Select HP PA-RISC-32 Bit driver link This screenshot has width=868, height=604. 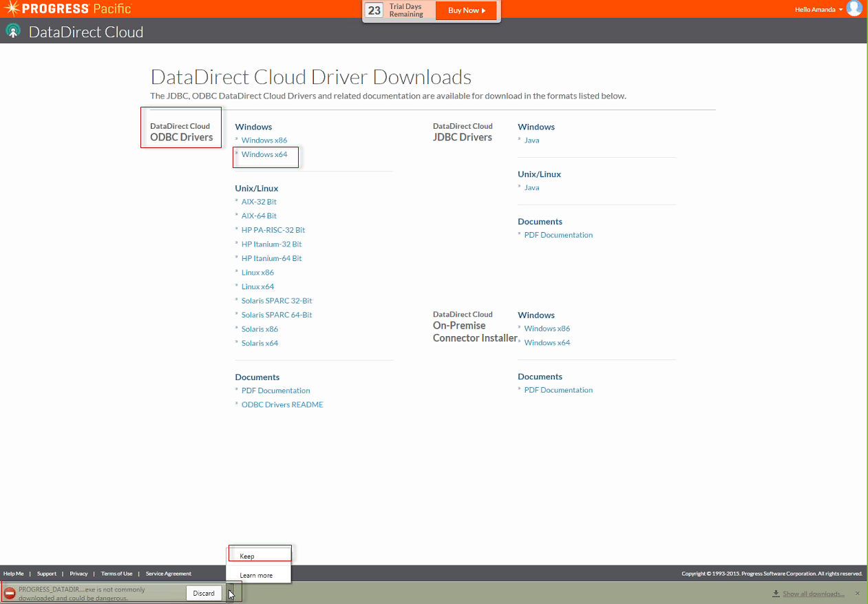tap(273, 230)
